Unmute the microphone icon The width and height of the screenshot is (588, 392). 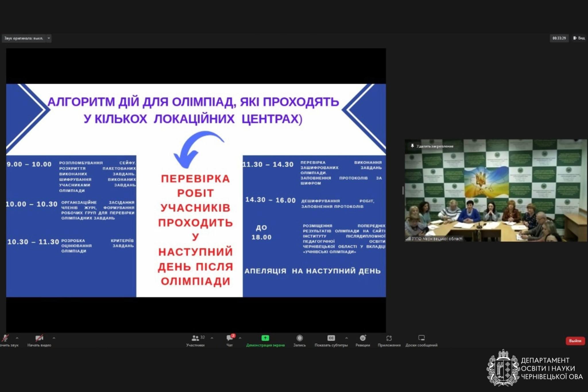pos(5,338)
